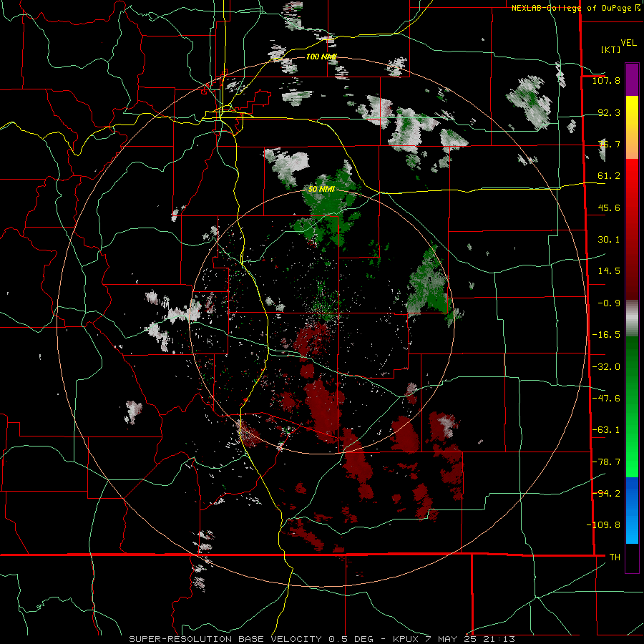Select the 61.2 velocity scale value
The image size is (644, 644).
point(609,176)
